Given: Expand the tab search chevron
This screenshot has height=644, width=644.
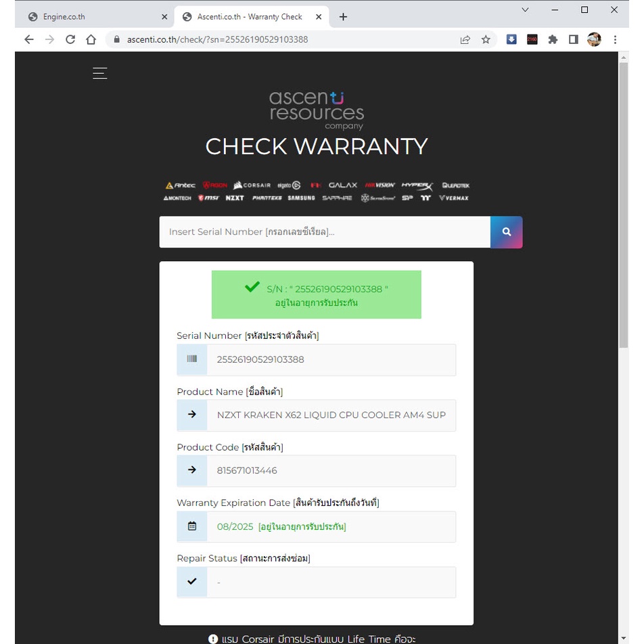Looking at the screenshot, I should coord(525,9).
